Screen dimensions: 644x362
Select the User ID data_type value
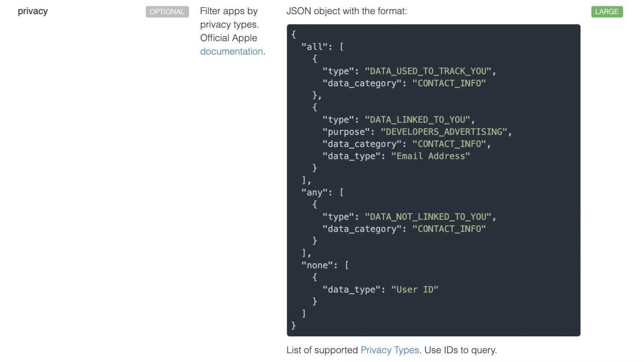(415, 289)
